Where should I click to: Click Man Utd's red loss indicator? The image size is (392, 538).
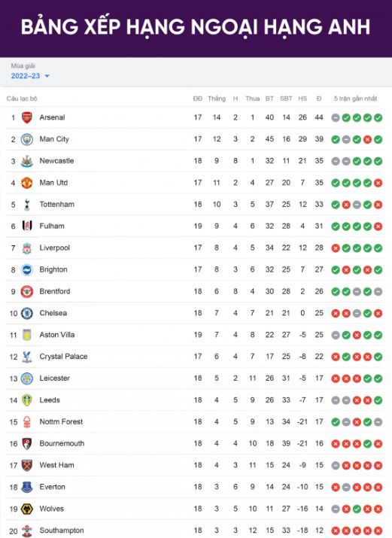pos(378,183)
